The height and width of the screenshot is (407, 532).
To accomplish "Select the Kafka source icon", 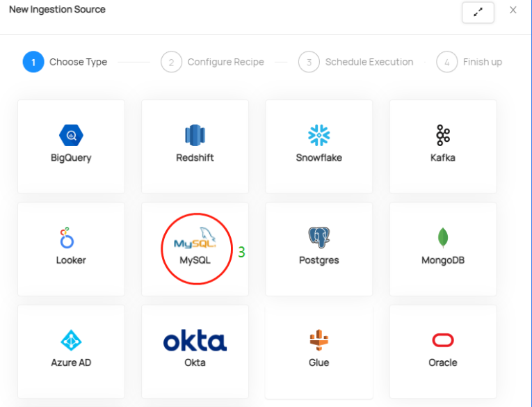I will [x=443, y=135].
